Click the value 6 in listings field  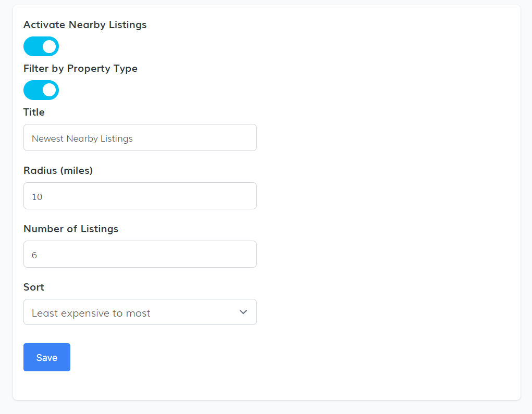(34, 255)
